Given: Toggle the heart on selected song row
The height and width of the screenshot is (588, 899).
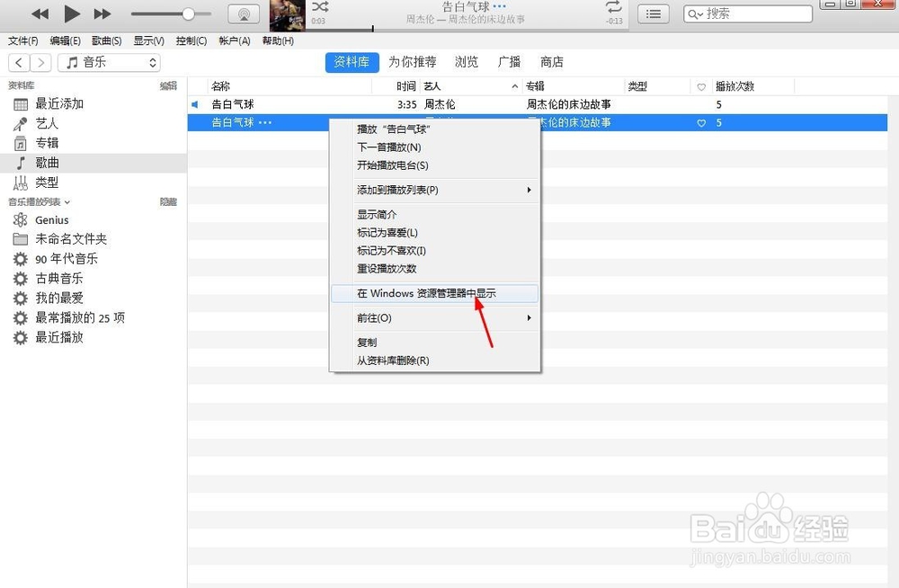Looking at the screenshot, I should click(701, 123).
